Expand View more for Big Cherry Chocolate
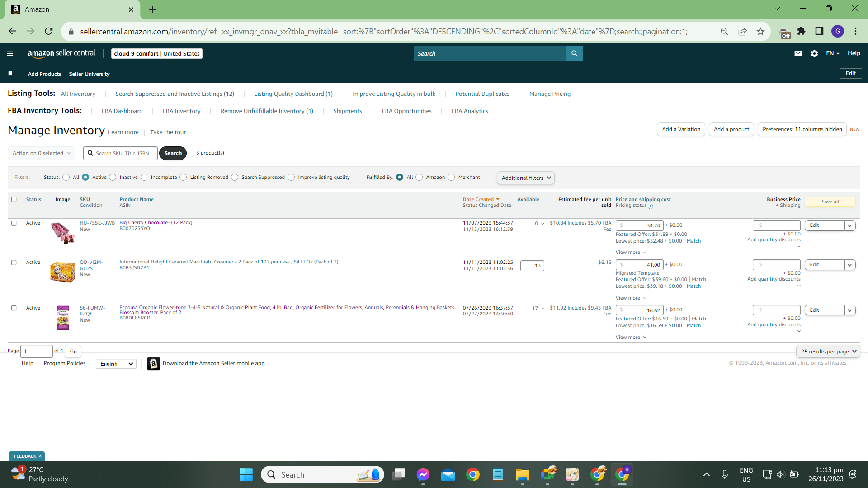The width and height of the screenshot is (868, 488). pyautogui.click(x=631, y=253)
